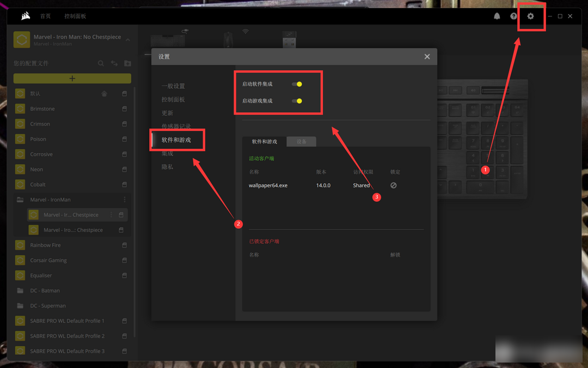588x368 pixels.
Task: Click the profile list scrollbar
Action: 134,212
